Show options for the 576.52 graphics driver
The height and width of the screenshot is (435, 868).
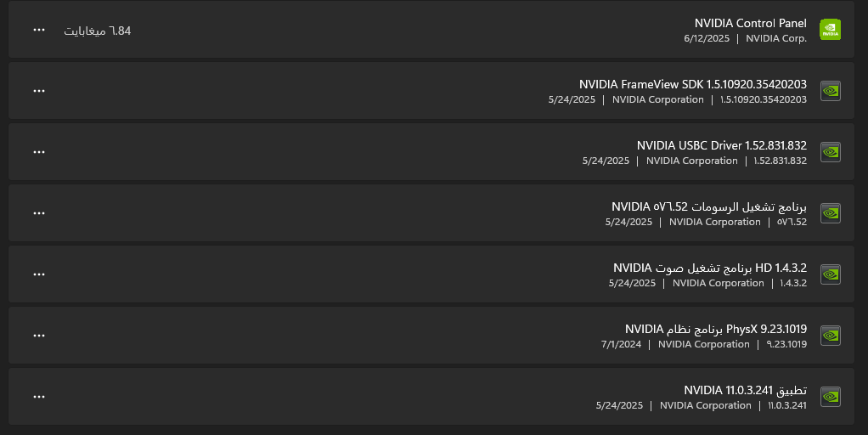[39, 213]
